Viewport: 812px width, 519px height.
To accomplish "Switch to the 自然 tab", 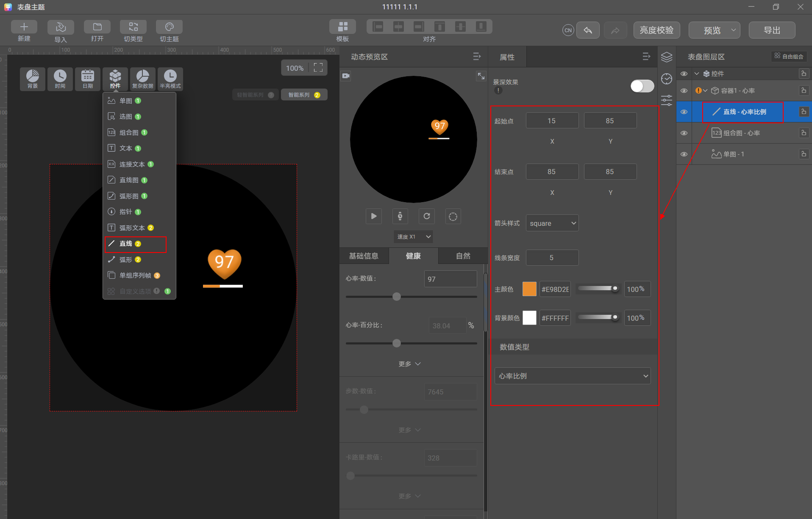I will (463, 256).
